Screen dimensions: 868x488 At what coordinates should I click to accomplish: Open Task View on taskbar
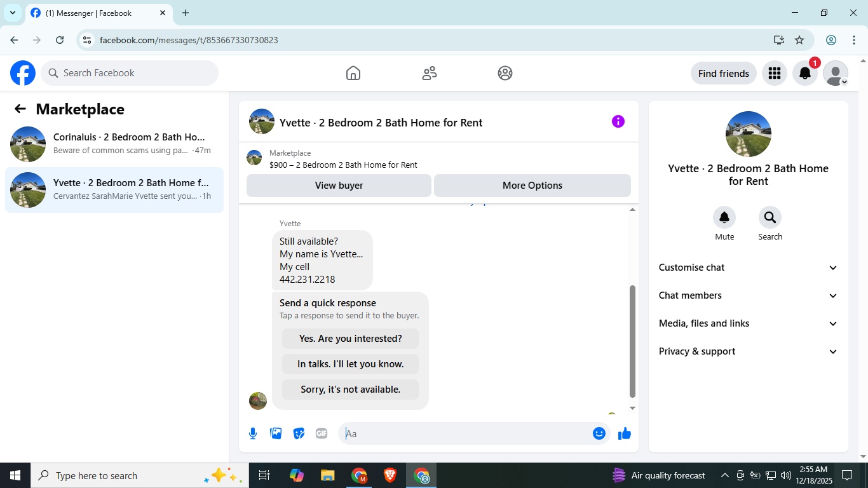(x=264, y=475)
